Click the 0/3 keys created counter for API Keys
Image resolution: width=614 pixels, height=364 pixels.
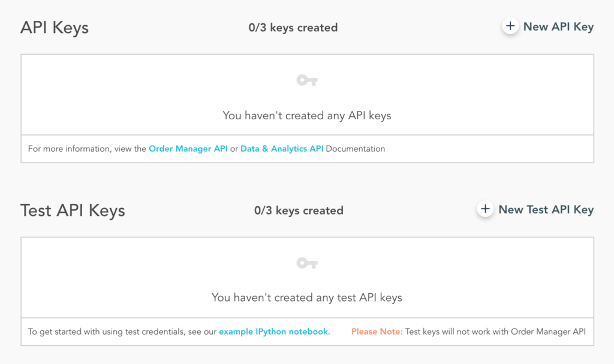pyautogui.click(x=293, y=27)
